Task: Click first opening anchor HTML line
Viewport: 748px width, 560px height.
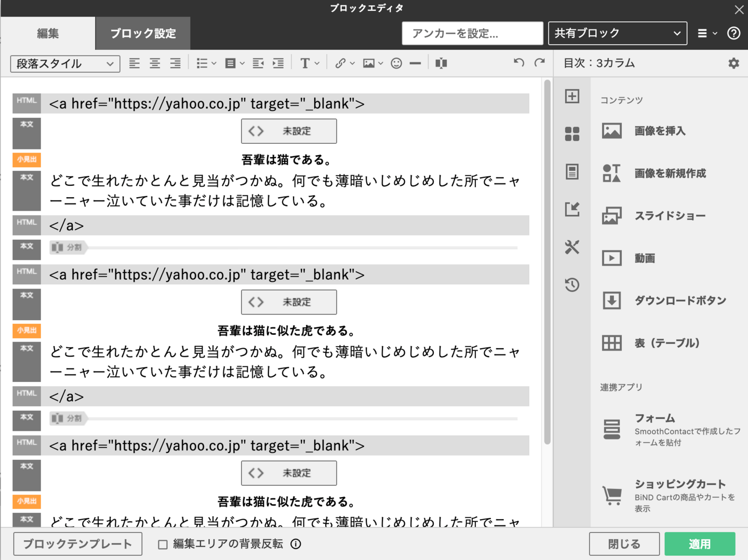Action: coord(285,103)
